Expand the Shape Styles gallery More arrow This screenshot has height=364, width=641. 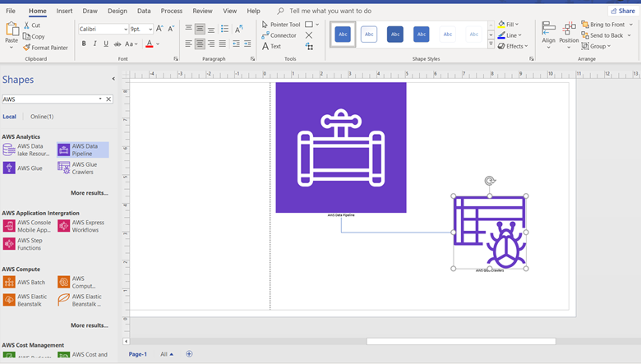[x=491, y=44]
